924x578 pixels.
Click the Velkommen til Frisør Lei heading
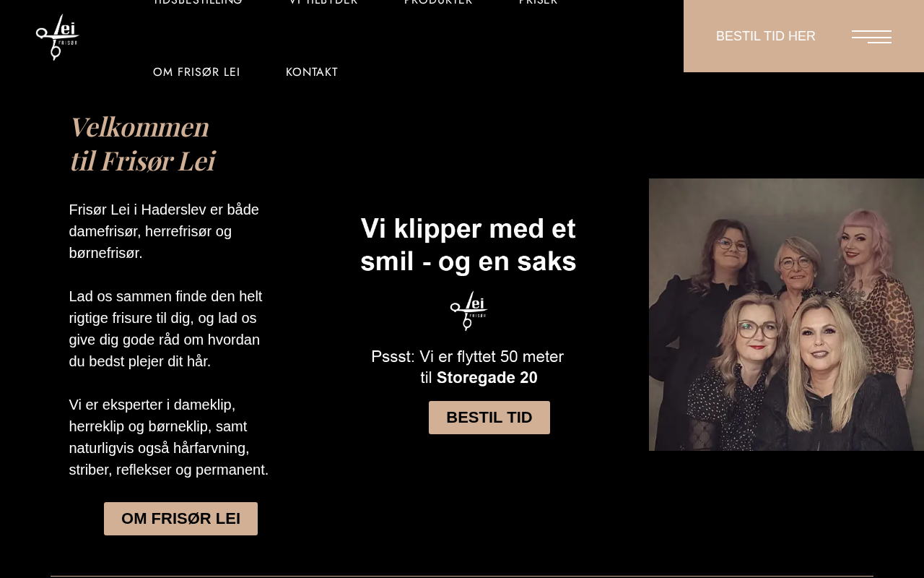[142, 143]
